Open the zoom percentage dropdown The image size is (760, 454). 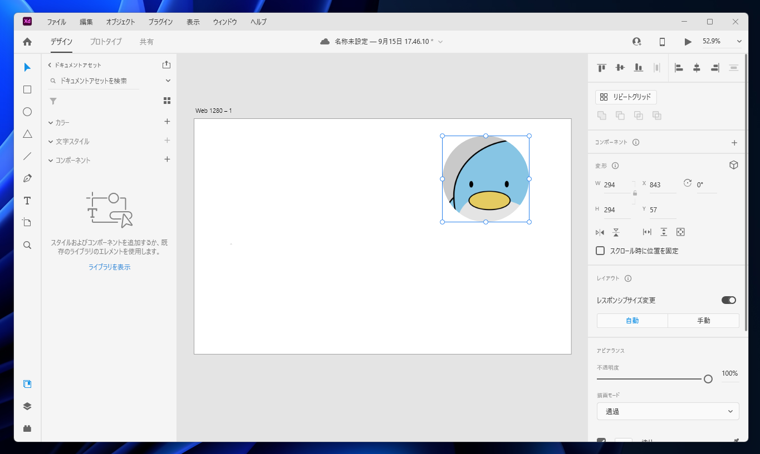coord(739,41)
